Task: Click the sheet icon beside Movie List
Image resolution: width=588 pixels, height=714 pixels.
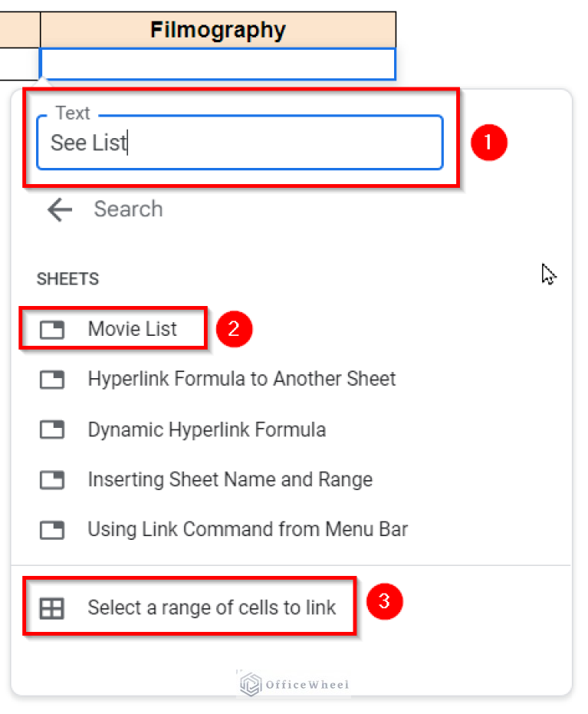Action: (x=51, y=327)
